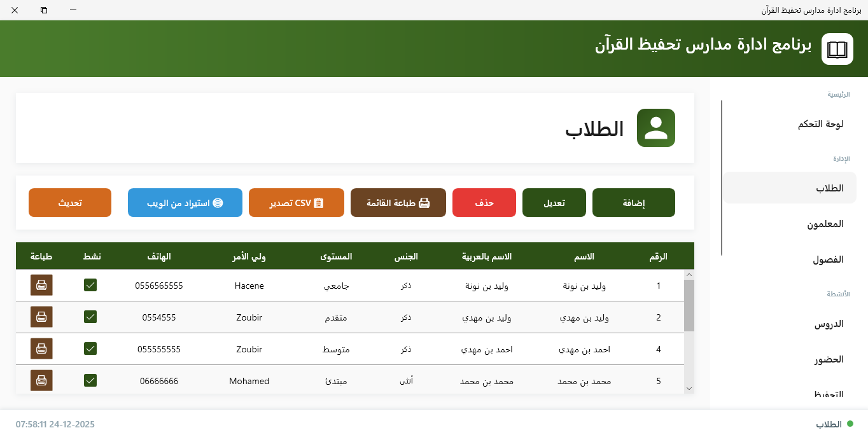Click the CSV icon on تصدير CSV button
The image size is (868, 435).
[x=320, y=202]
